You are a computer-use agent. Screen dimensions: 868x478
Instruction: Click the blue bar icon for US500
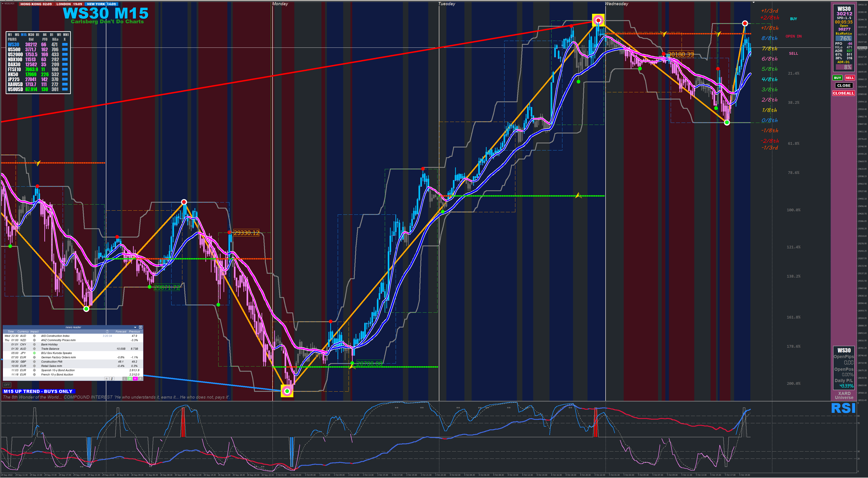click(x=65, y=50)
